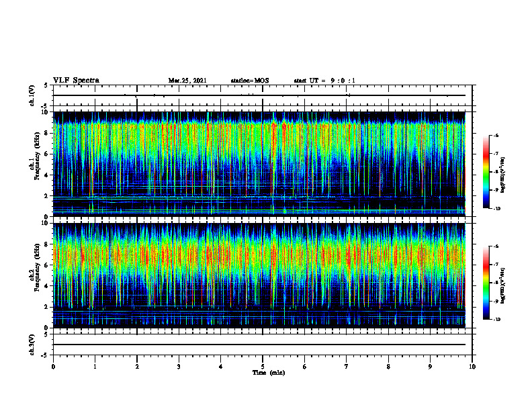Click the "ch.1(V)" waveform axis label
Image resolution: width=532 pixels, height=411 pixels.
(x=32, y=95)
